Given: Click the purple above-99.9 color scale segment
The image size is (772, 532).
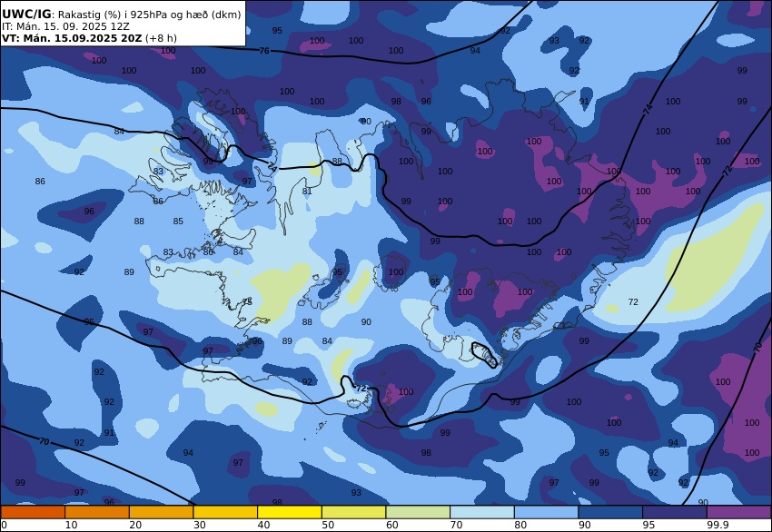Looking at the screenshot, I should (739, 512).
